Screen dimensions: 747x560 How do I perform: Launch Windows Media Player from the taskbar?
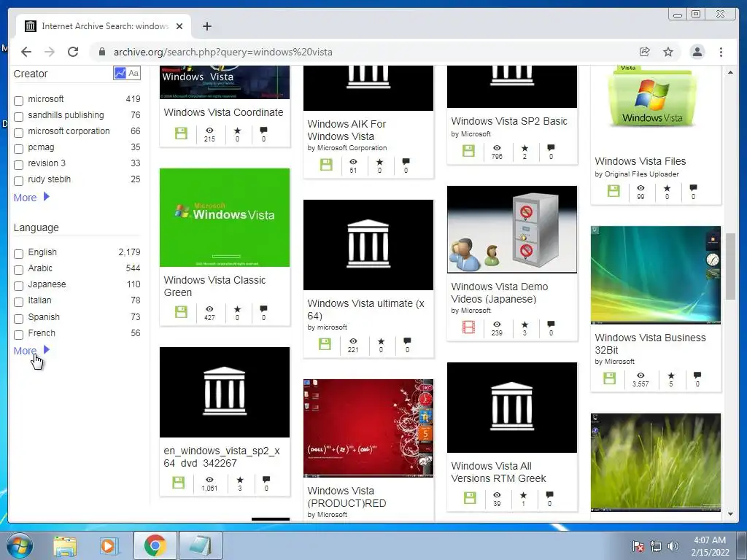(x=109, y=545)
